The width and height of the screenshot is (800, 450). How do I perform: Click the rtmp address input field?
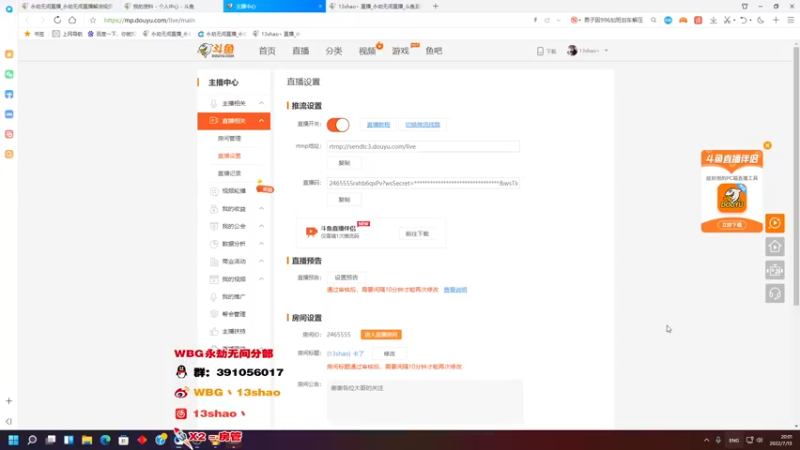click(x=423, y=146)
